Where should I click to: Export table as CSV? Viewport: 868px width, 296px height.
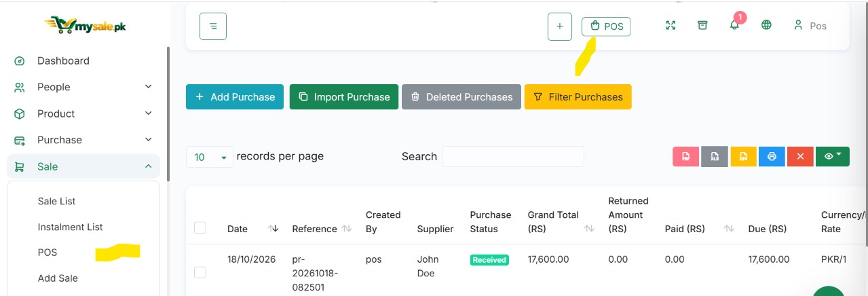point(743,156)
